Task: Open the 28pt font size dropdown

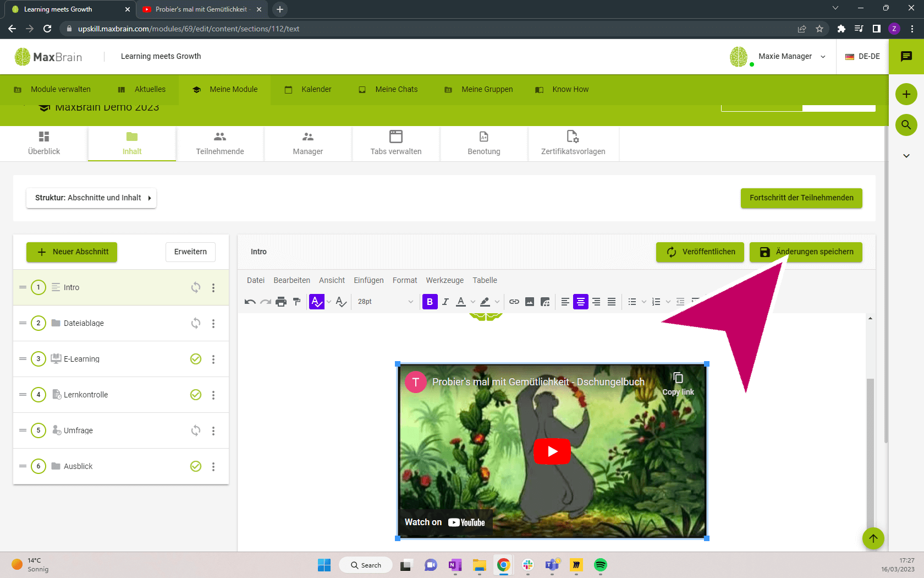Action: point(385,302)
